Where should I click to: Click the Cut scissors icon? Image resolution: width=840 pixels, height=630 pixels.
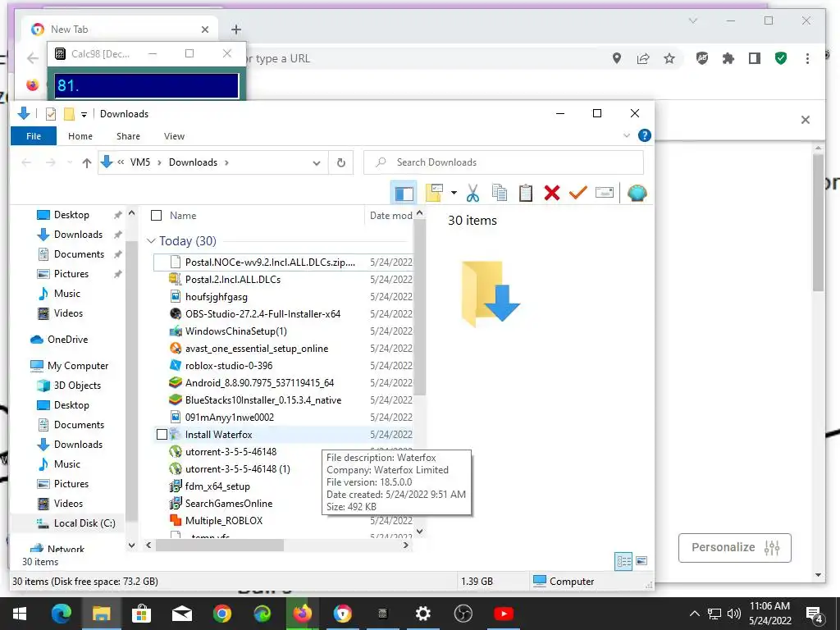click(x=472, y=193)
